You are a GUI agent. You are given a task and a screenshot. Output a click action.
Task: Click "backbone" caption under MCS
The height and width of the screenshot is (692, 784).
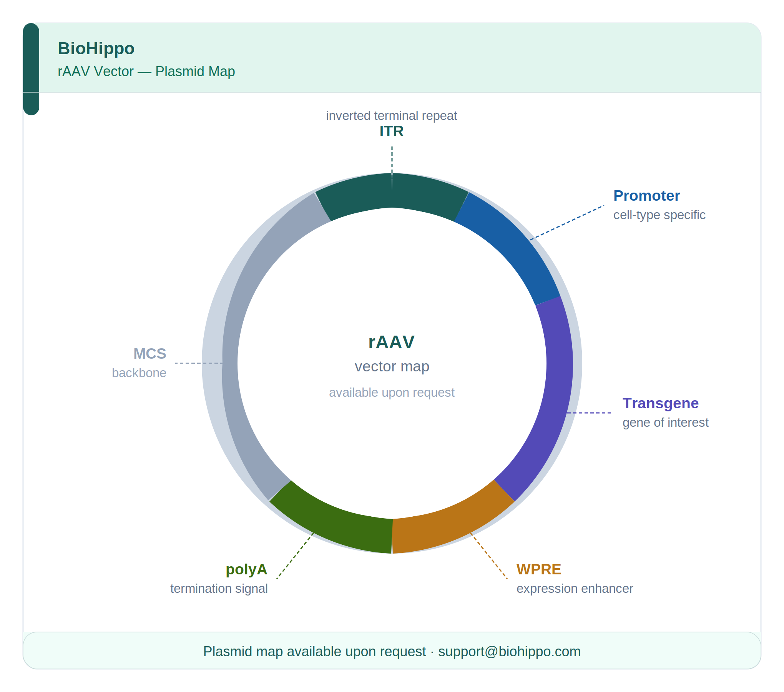(139, 373)
